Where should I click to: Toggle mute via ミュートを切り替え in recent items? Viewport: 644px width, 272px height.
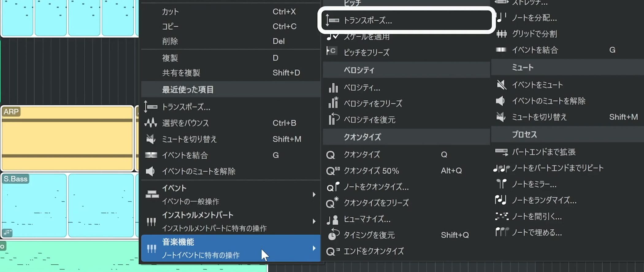tap(189, 139)
